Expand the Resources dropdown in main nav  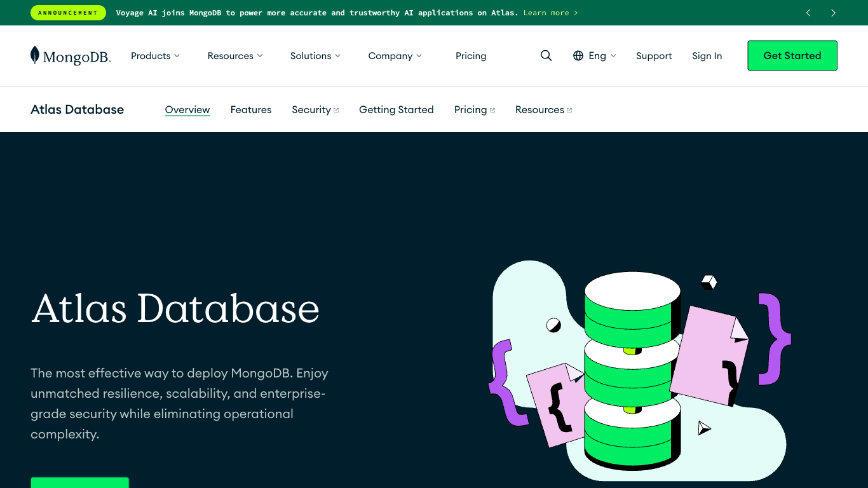click(x=235, y=56)
